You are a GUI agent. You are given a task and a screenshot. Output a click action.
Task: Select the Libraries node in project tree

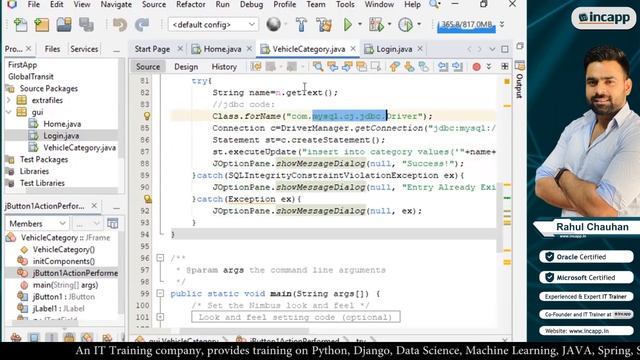[x=34, y=171]
